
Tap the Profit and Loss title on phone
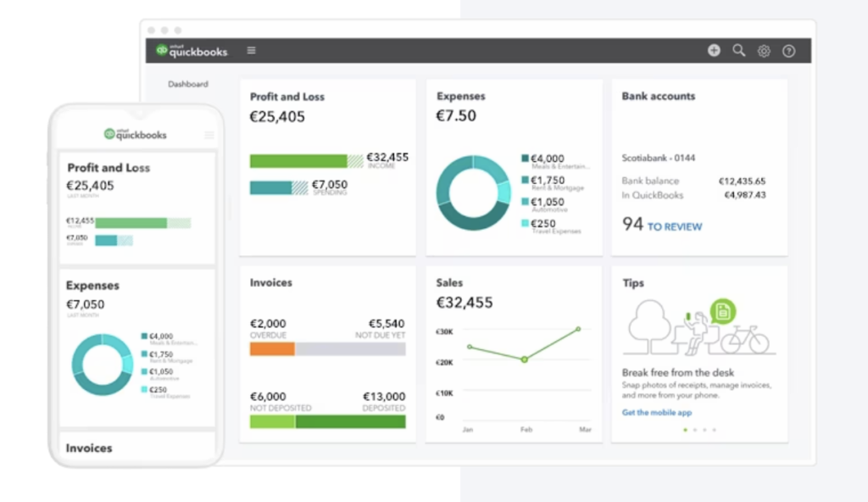(x=108, y=168)
